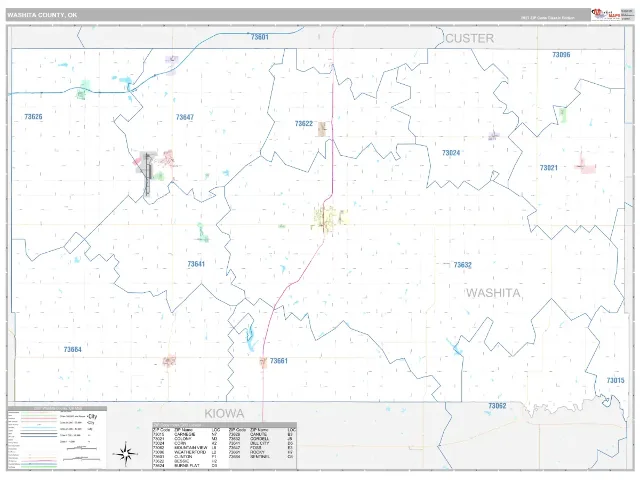Screen dimensions: 640x480
Task: Select ZIP code label 73647
Action: point(184,117)
